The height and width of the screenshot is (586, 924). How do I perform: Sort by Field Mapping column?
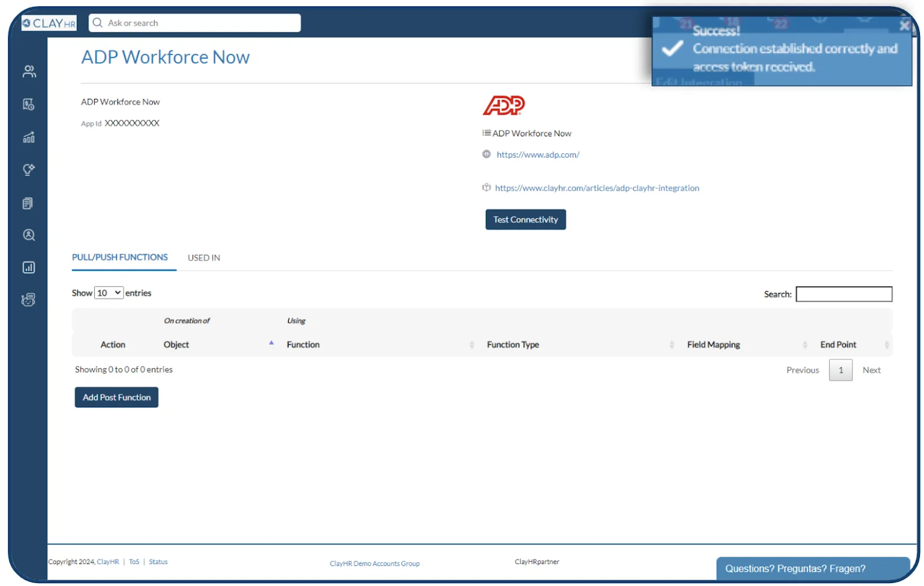click(x=747, y=344)
